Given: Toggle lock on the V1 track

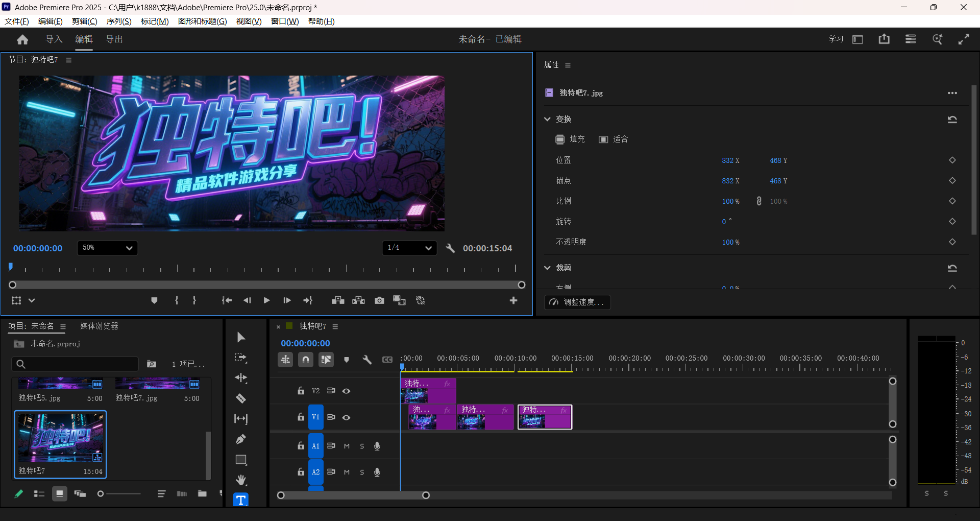Looking at the screenshot, I should (x=301, y=417).
